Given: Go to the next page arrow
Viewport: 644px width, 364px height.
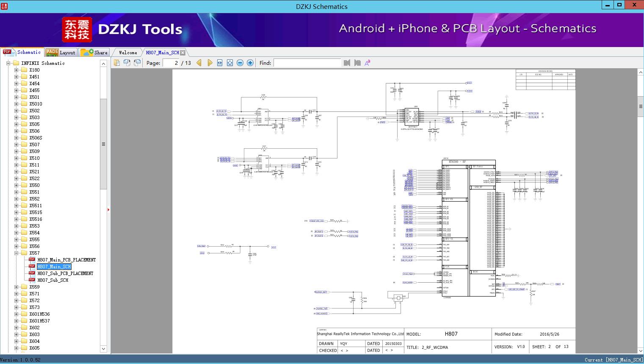Looking at the screenshot, I should point(210,63).
